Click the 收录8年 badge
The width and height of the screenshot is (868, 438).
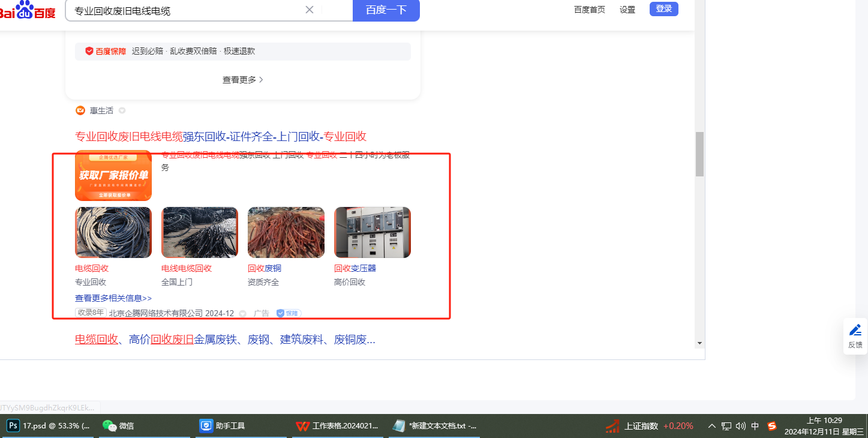91,313
